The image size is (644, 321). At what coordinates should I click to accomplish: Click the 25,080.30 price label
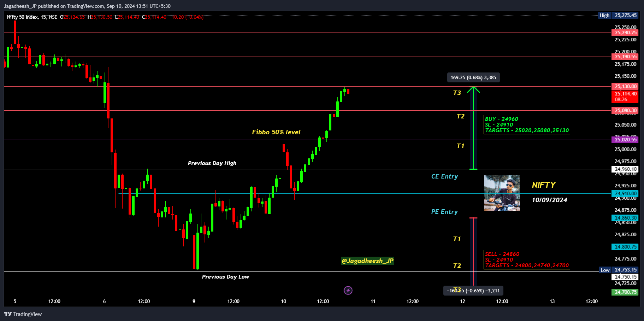point(625,110)
